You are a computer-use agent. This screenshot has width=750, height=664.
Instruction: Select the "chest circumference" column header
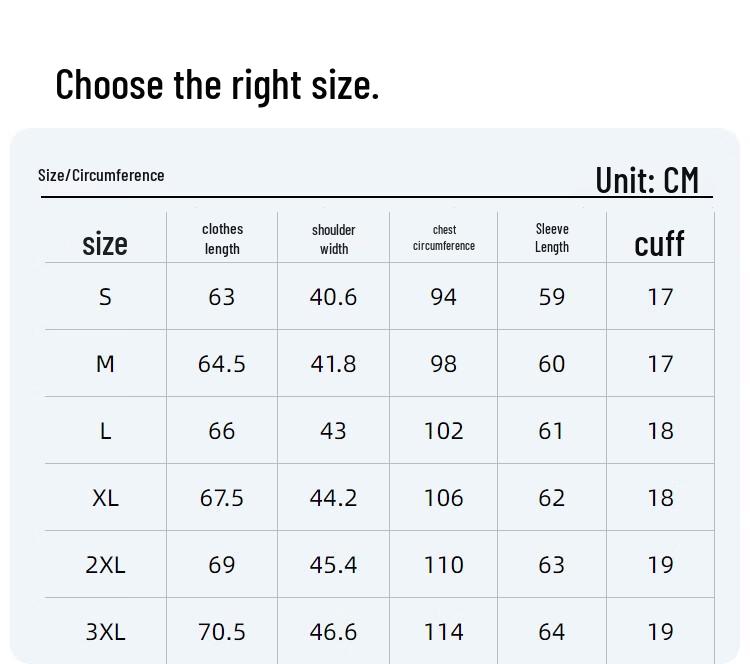[444, 238]
